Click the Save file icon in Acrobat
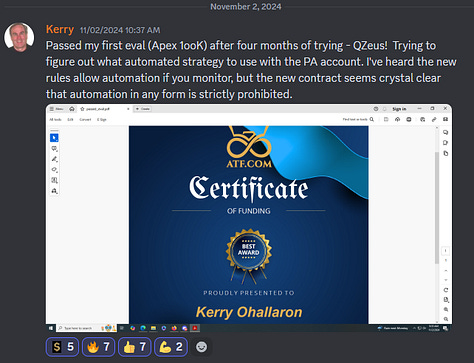 point(386,119)
